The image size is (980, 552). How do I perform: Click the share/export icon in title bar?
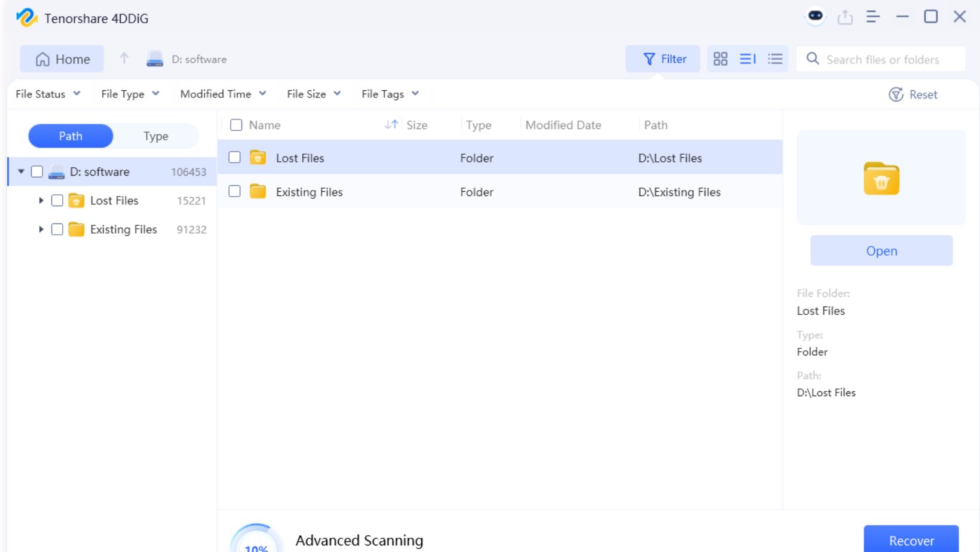[x=845, y=17]
